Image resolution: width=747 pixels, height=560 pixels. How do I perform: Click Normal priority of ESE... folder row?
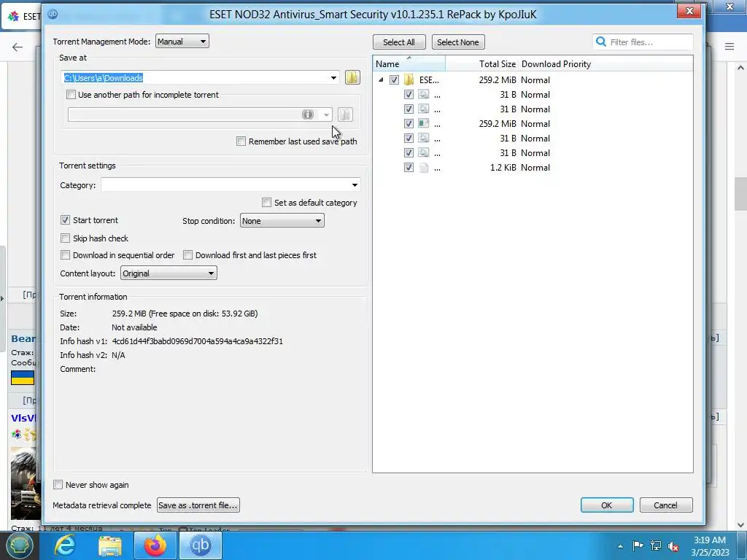pos(535,80)
